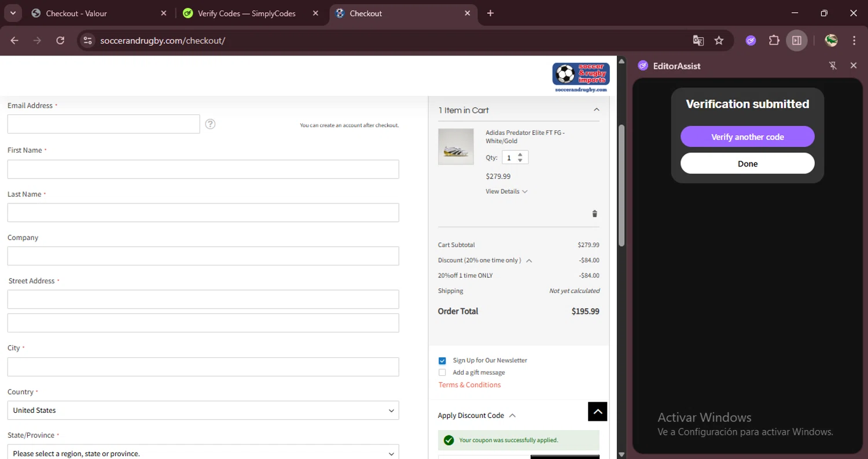The image size is (868, 459).
Task: Click the coupon successfully applied message
Action: click(518, 441)
